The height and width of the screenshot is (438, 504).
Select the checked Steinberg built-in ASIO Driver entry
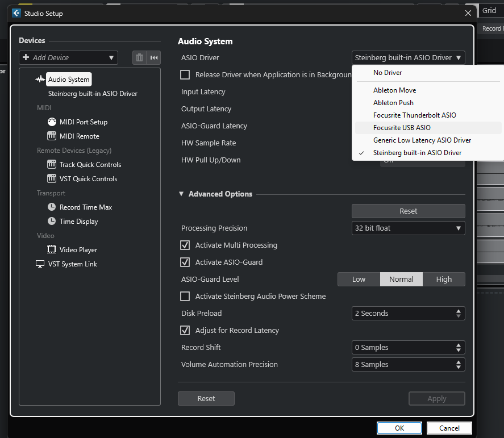pyautogui.click(x=428, y=153)
